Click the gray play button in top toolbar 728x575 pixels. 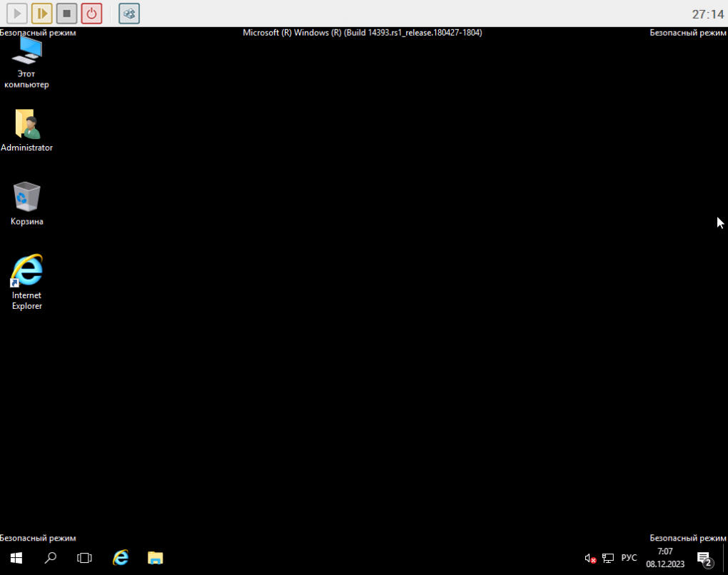coord(16,14)
